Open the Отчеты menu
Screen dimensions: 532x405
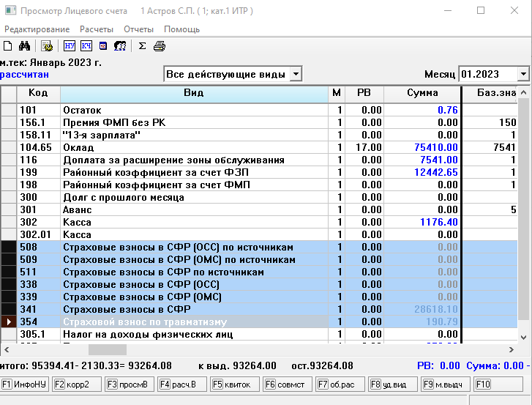[x=138, y=29]
